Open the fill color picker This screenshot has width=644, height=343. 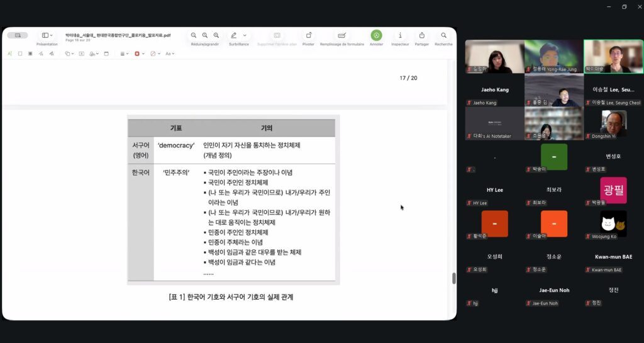point(155,54)
